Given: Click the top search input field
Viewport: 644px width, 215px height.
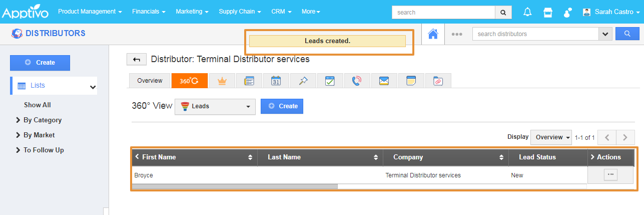Looking at the screenshot, I should coord(443,12).
